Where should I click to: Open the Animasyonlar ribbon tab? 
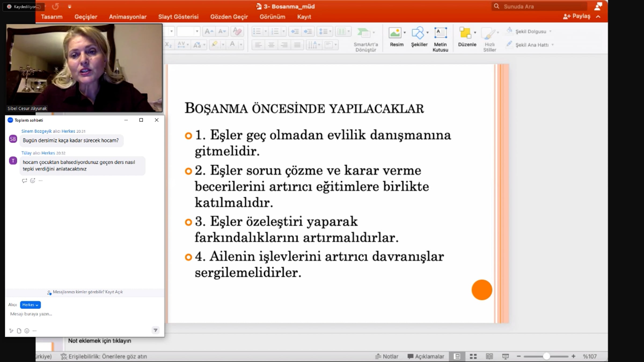point(128,17)
